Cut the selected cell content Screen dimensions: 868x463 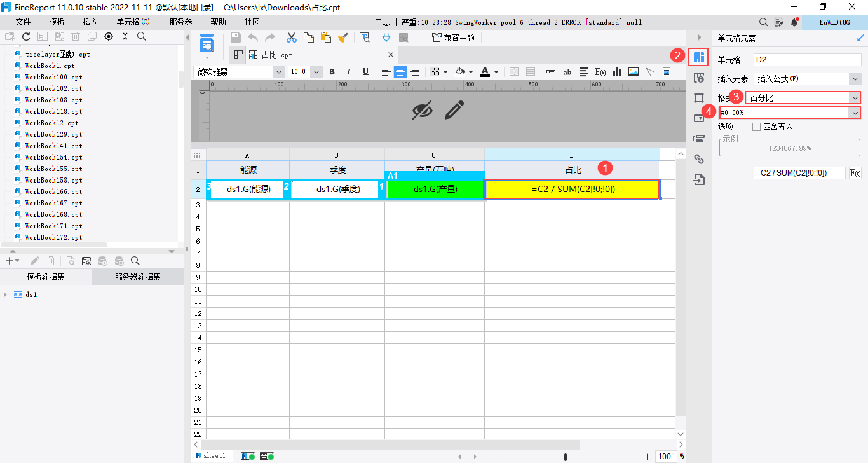(292, 38)
